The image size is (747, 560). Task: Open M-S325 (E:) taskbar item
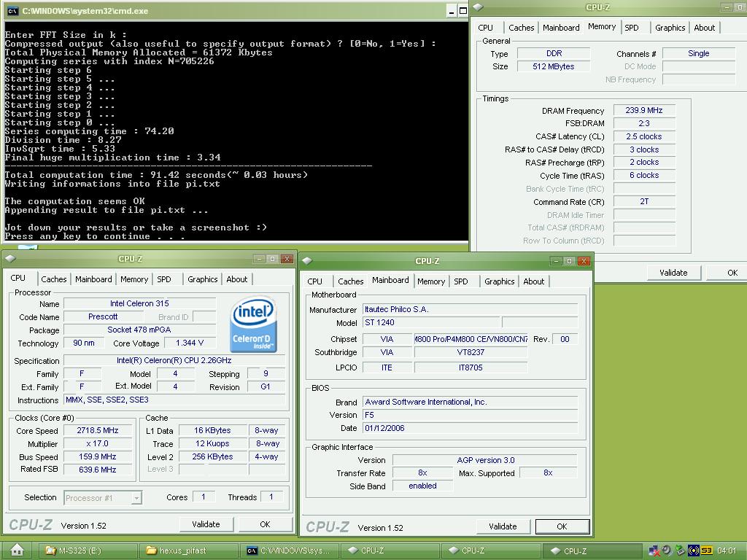point(88,551)
